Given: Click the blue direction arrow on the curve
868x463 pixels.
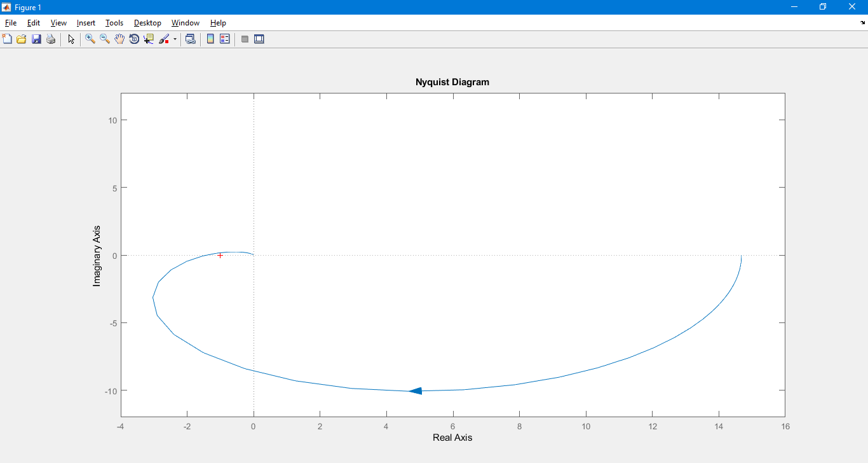Looking at the screenshot, I should point(415,391).
